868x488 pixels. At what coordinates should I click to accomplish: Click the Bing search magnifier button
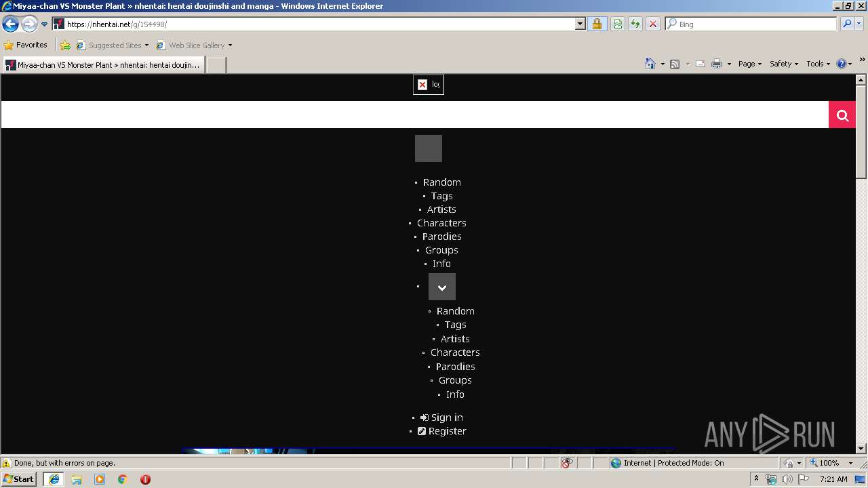click(847, 24)
